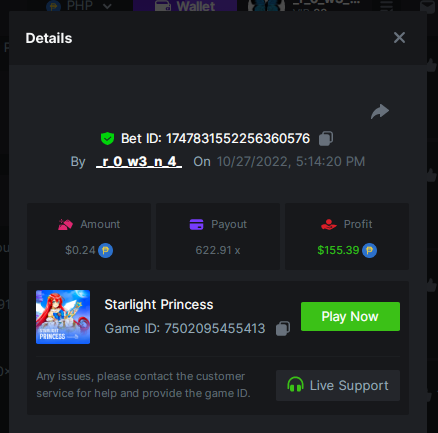Open the user avatar in header
This screenshot has height=433, width=438.
266,5
